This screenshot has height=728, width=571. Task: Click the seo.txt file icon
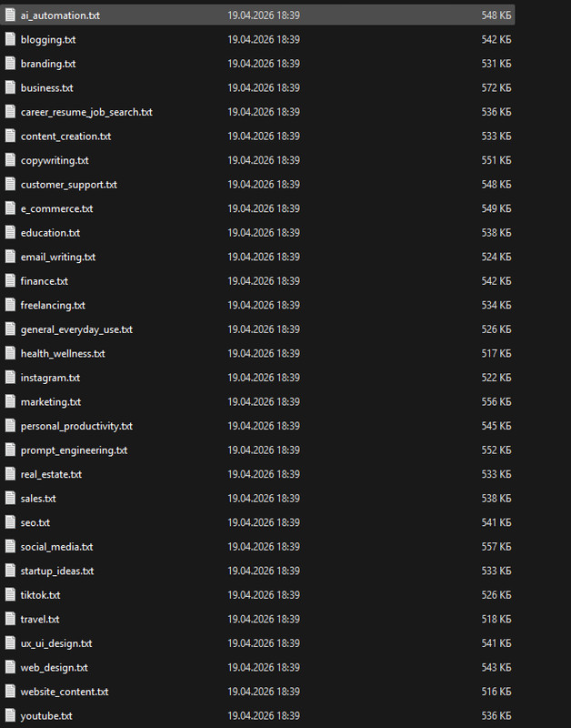tap(10, 521)
